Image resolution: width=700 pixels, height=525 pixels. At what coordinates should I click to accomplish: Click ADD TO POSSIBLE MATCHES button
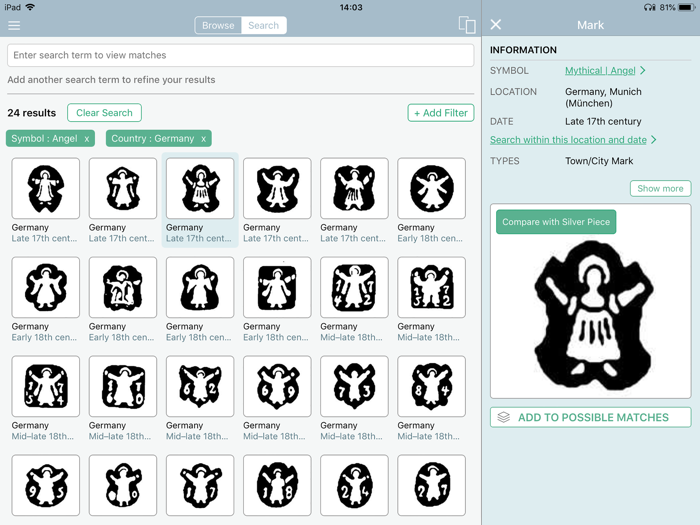pyautogui.click(x=590, y=417)
